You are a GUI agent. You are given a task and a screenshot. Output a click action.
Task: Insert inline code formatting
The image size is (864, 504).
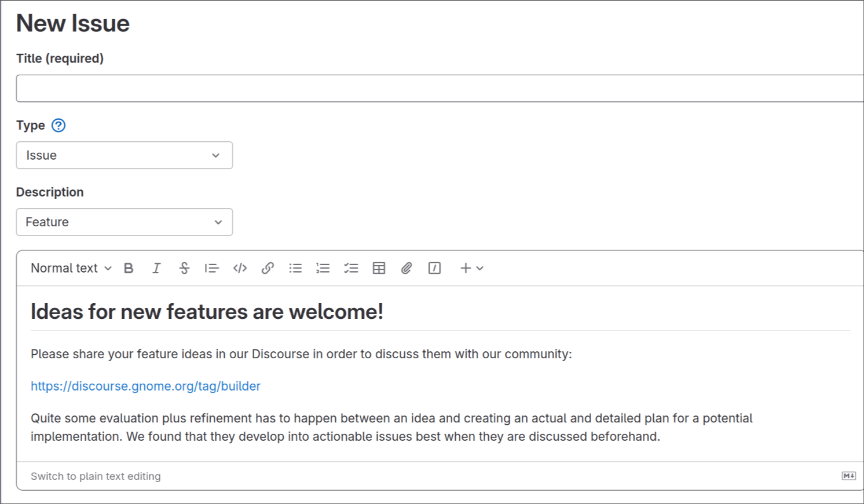240,268
